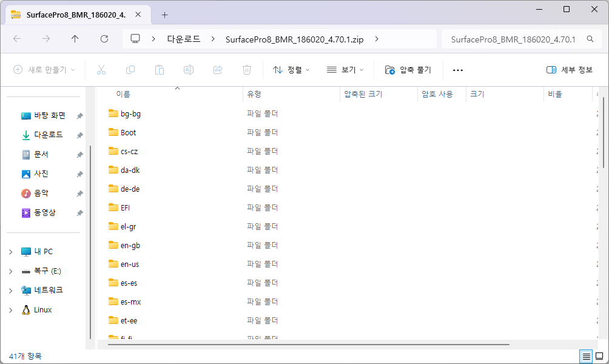Expand chevron after the PC icon breadcrumb
The height and width of the screenshot is (364, 609).
point(154,39)
